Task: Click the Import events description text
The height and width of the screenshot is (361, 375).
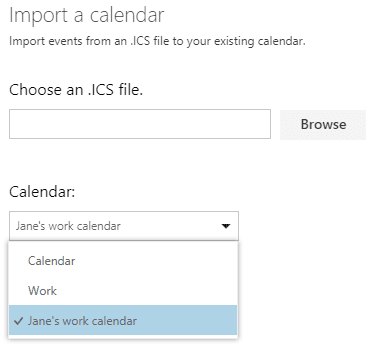Action: [157, 41]
